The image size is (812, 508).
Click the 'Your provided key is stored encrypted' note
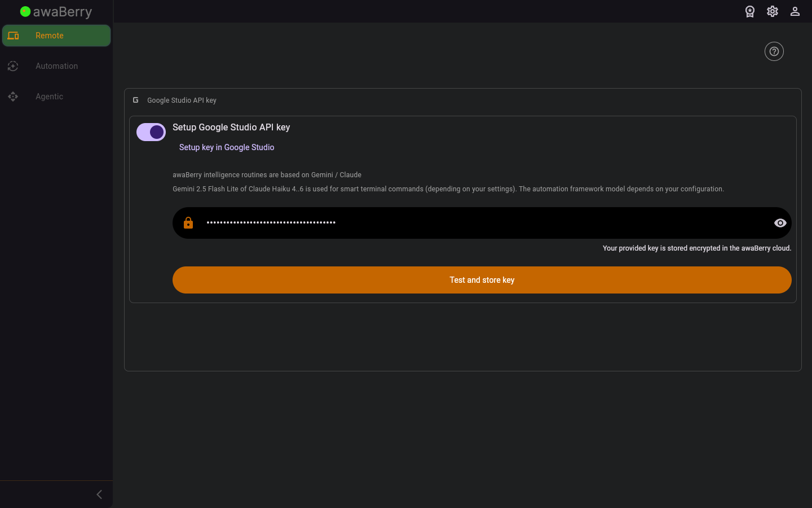[x=697, y=248]
